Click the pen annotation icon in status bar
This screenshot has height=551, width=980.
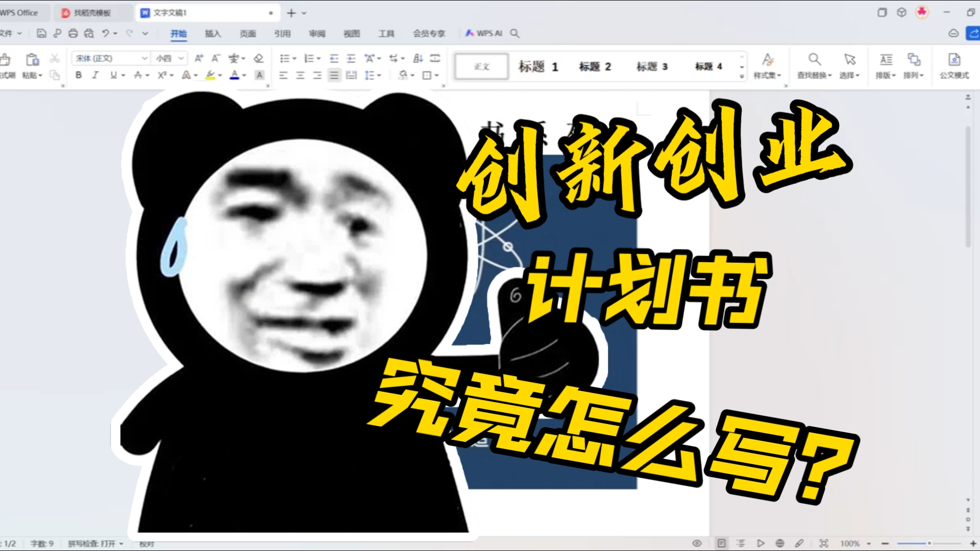pos(799,543)
